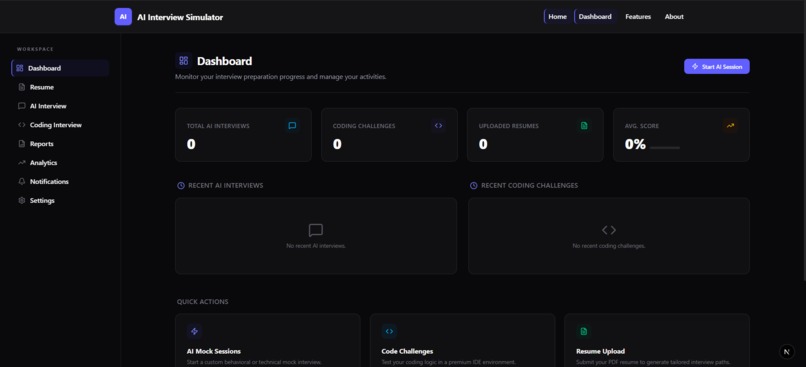The image size is (806, 367).
Task: Click trend arrow icon on Avg. Score card
Action: tap(730, 125)
